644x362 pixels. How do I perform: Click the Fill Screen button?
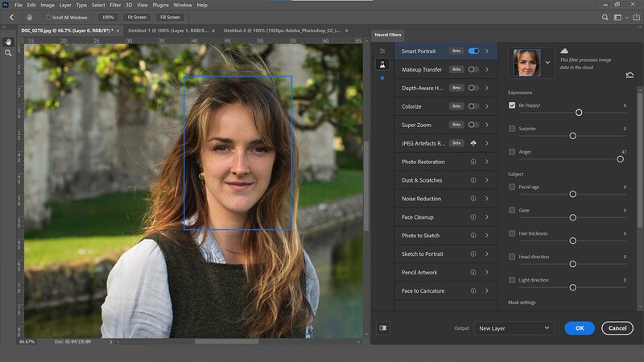170,17
